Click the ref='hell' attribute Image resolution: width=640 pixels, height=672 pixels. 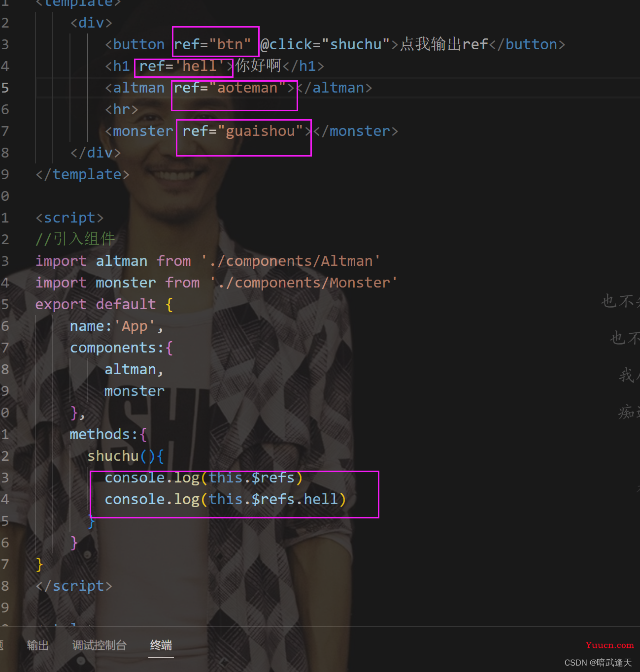tap(182, 66)
